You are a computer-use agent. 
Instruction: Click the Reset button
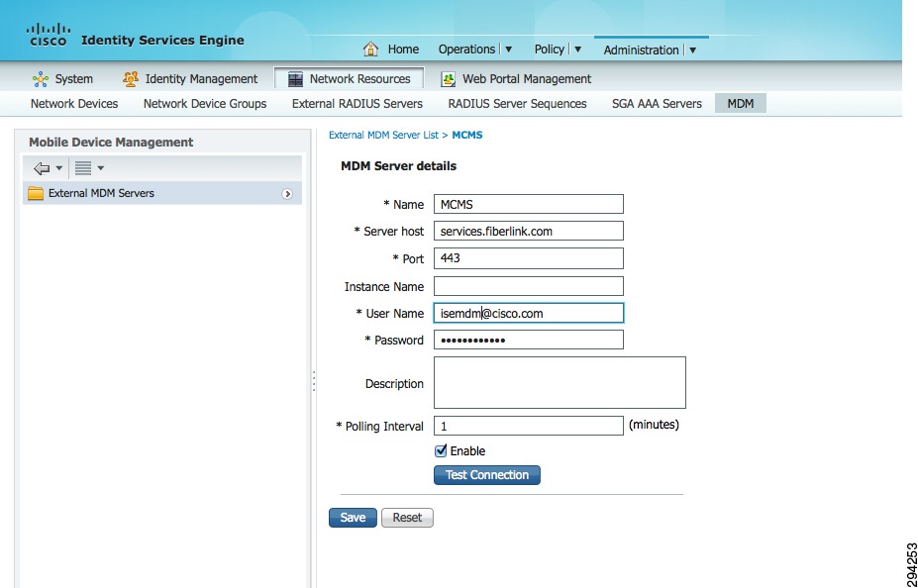(x=407, y=518)
